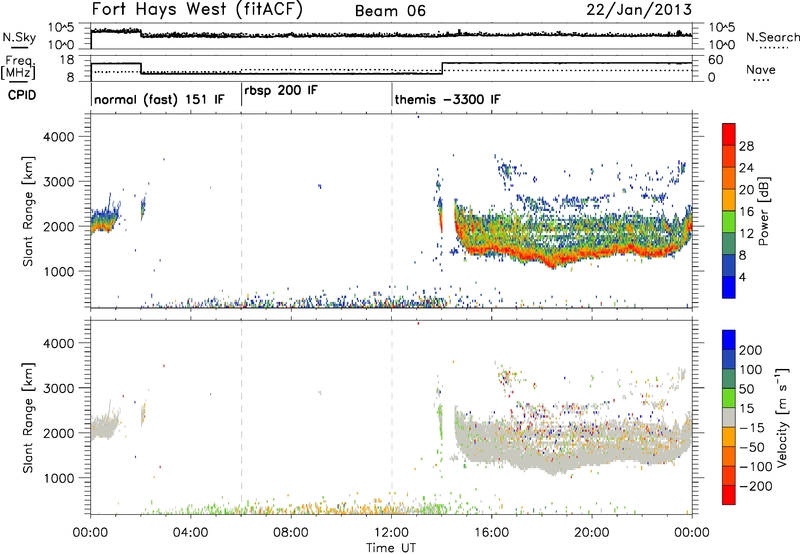
Task: Click the 'Nave' legend label
Action: tap(761, 69)
